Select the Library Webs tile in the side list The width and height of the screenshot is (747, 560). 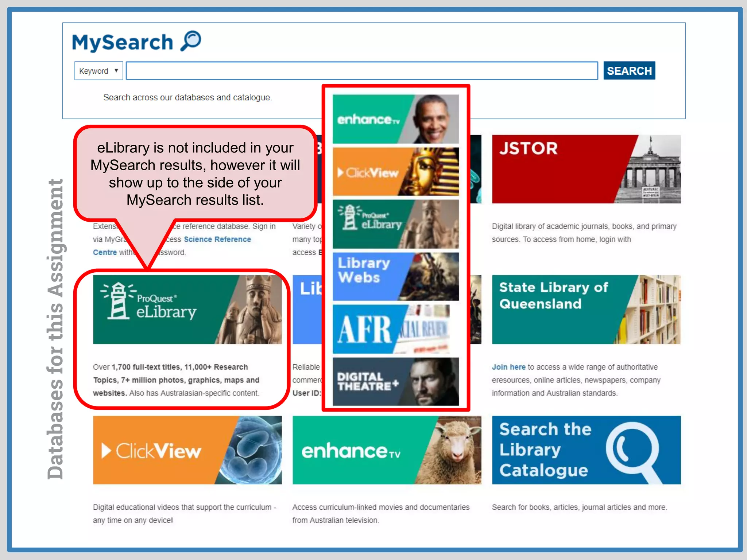click(396, 277)
